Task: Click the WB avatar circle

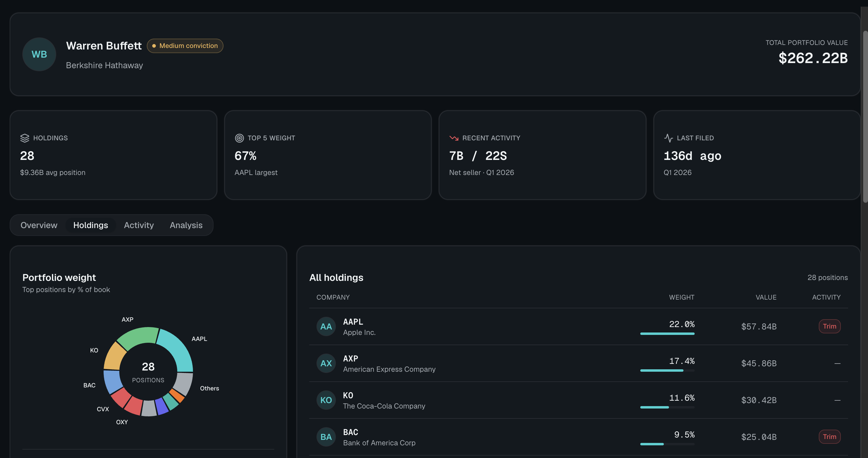Action: (39, 54)
